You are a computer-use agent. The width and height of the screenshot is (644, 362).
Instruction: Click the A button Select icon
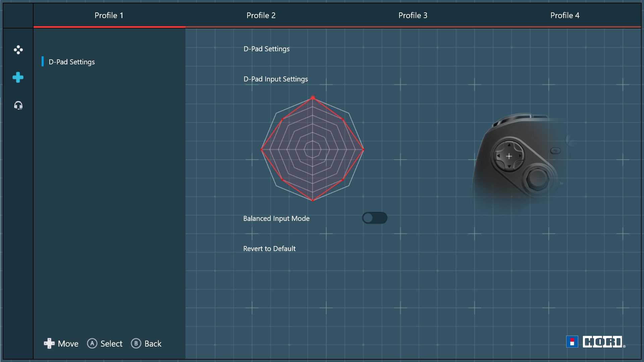(92, 343)
